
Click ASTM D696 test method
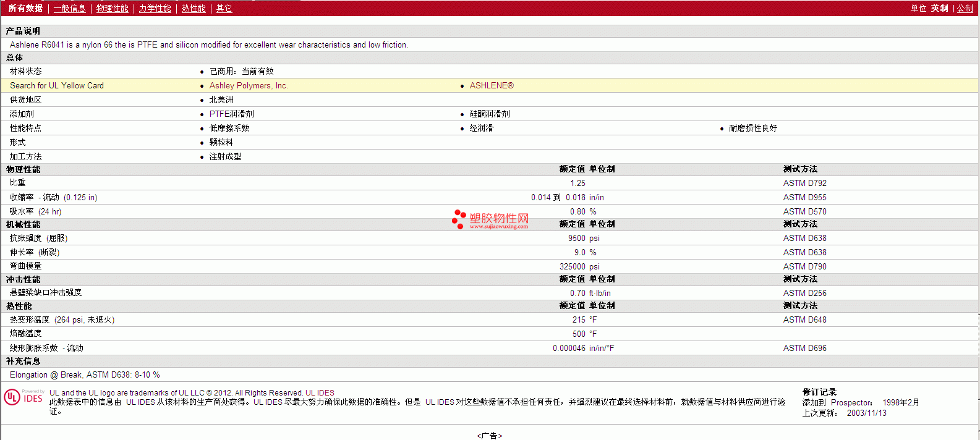pyautogui.click(x=804, y=349)
